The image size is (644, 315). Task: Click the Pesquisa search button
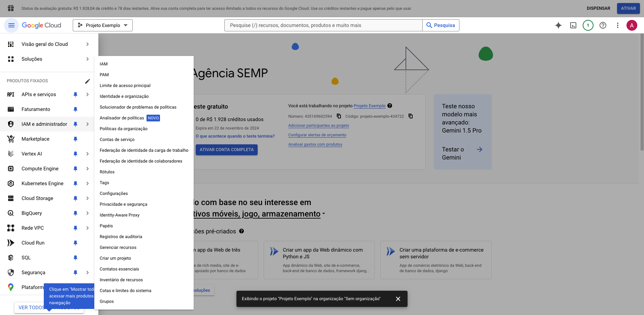pos(441,25)
